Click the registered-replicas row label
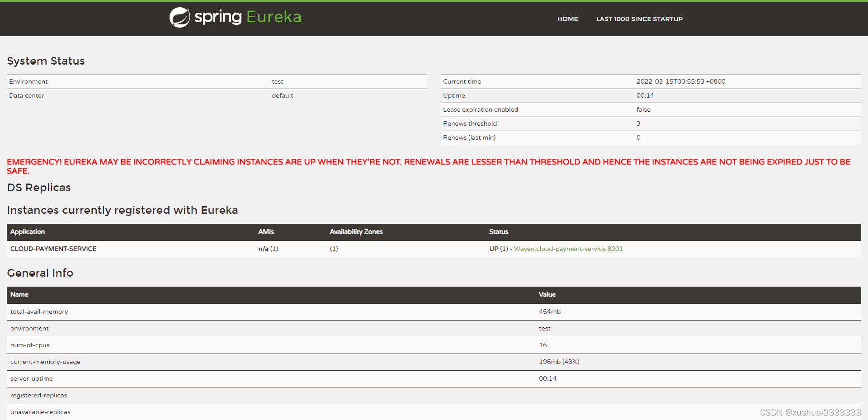 pyautogui.click(x=38, y=395)
